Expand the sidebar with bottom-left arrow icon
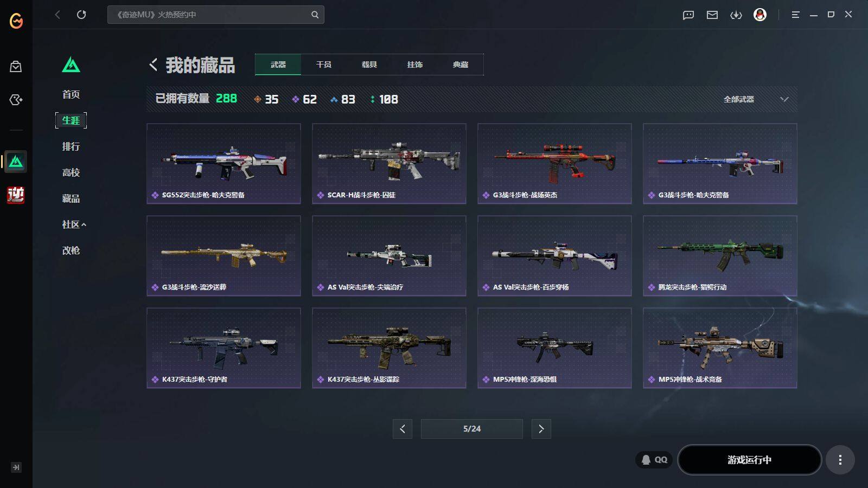 pos(16,467)
